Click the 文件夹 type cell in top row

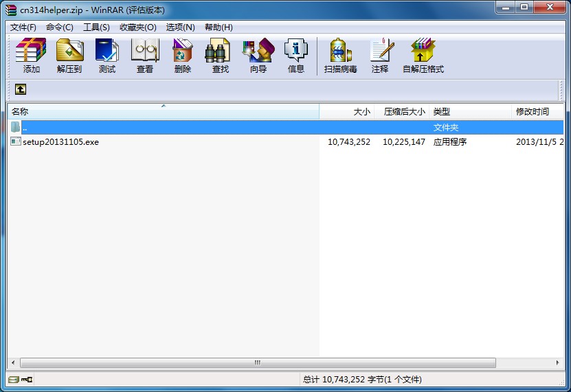coord(446,128)
